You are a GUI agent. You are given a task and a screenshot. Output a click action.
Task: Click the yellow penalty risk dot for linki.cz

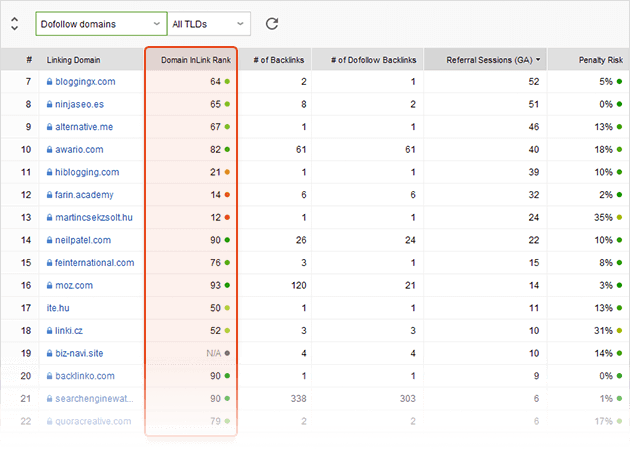pyautogui.click(x=619, y=331)
